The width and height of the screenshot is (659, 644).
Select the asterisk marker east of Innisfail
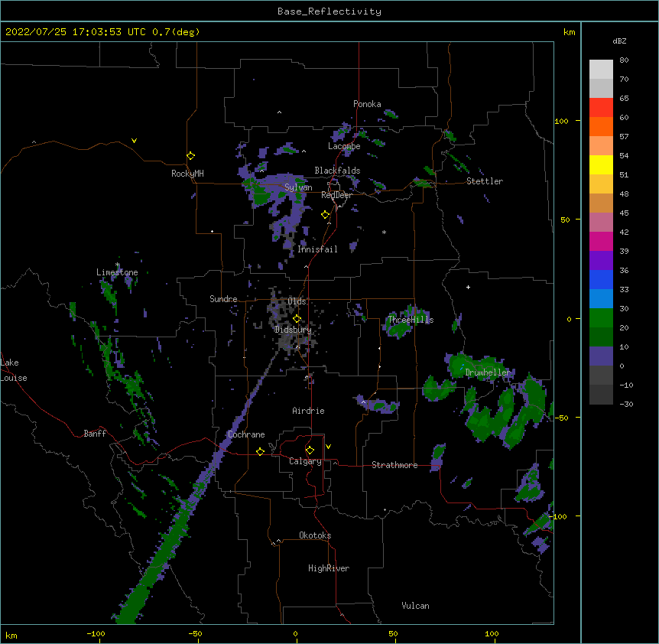[x=384, y=232]
